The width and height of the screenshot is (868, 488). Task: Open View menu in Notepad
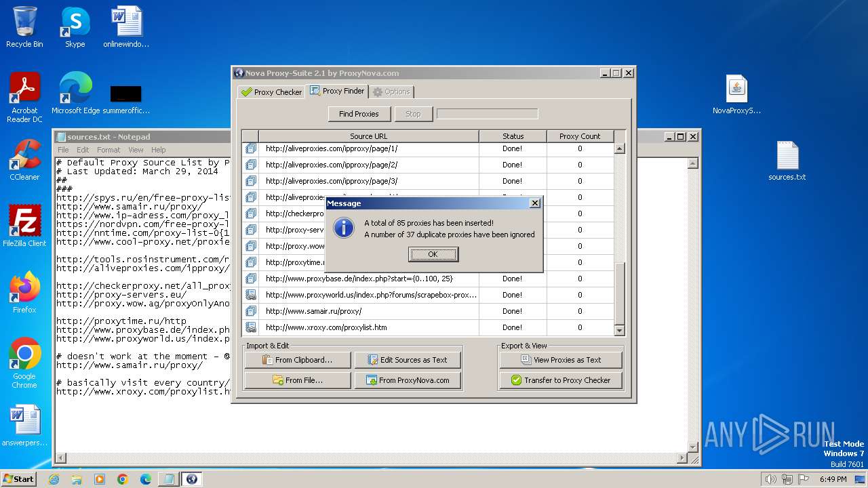click(x=136, y=150)
